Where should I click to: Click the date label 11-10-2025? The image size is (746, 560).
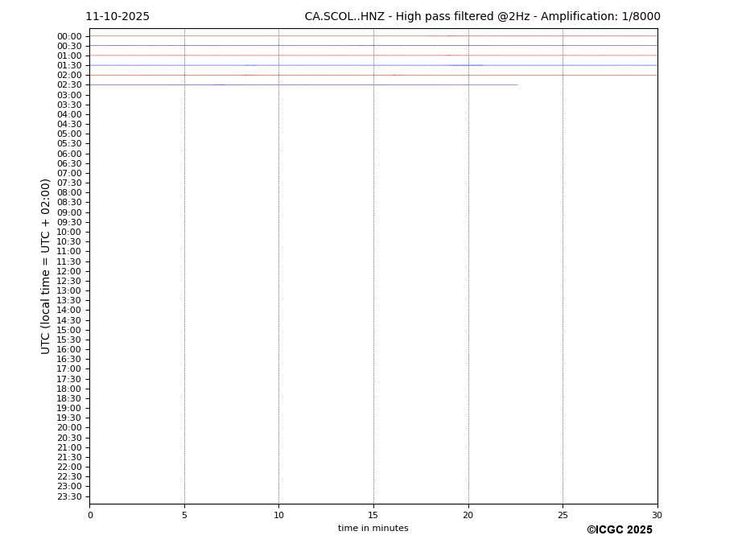click(x=117, y=17)
